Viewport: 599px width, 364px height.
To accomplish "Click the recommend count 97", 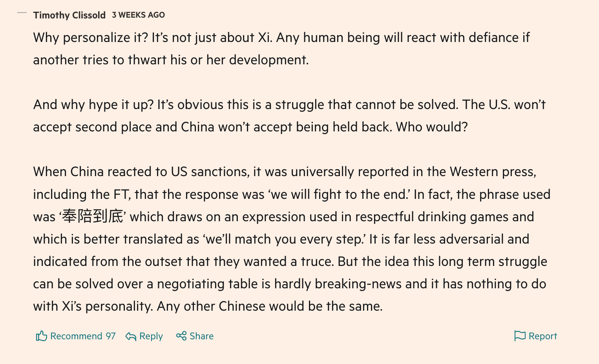I will pyautogui.click(x=111, y=336).
